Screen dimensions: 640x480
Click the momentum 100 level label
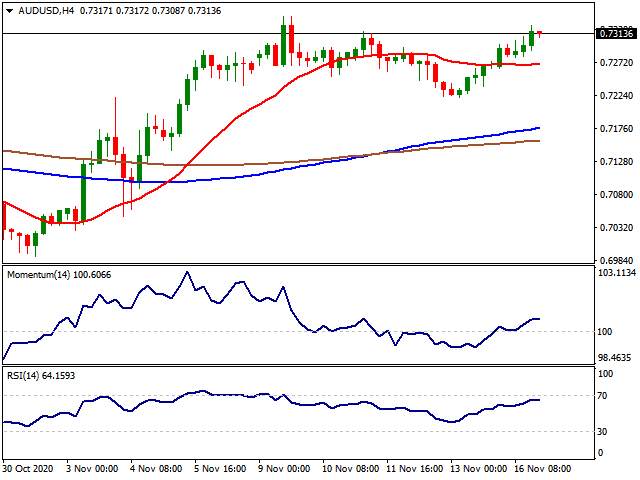click(604, 331)
